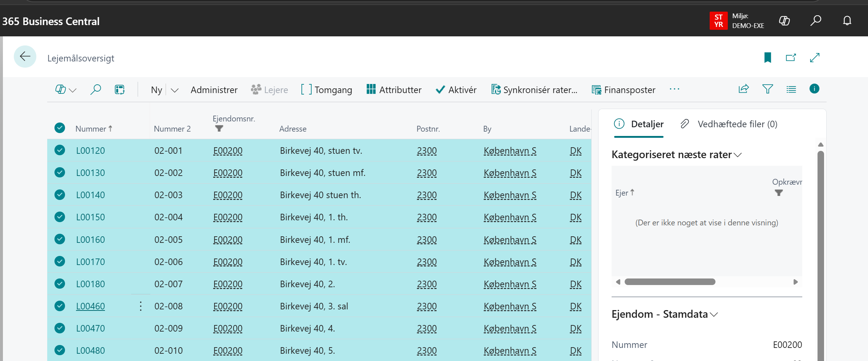Click the Ejendomsnr. column filter funnel
The image size is (868, 361).
pyautogui.click(x=219, y=128)
